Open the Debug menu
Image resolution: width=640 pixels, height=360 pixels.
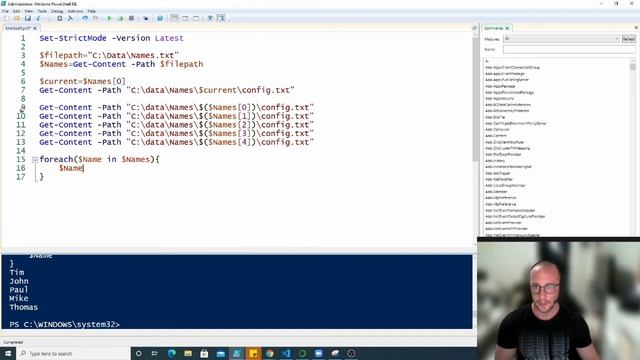tap(57, 11)
